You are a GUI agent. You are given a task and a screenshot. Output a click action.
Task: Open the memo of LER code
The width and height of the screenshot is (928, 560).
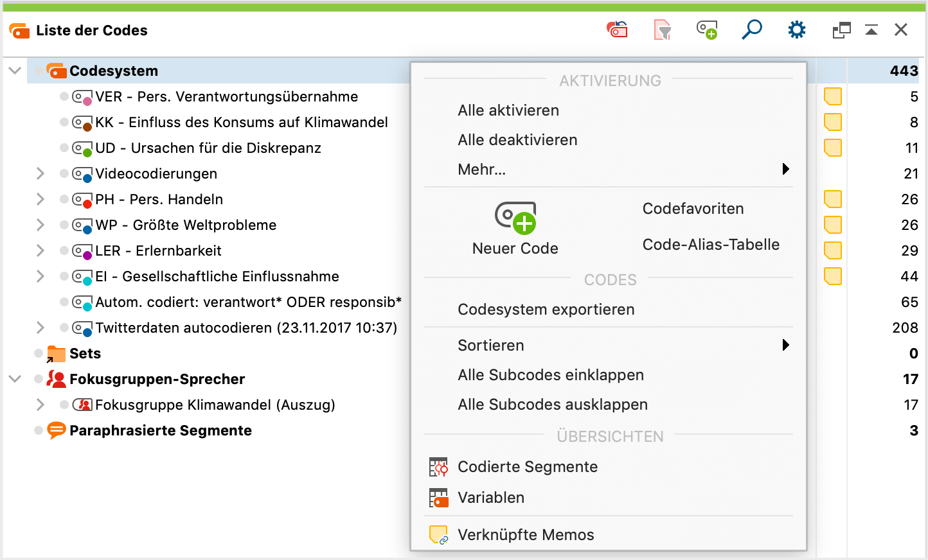click(x=833, y=250)
